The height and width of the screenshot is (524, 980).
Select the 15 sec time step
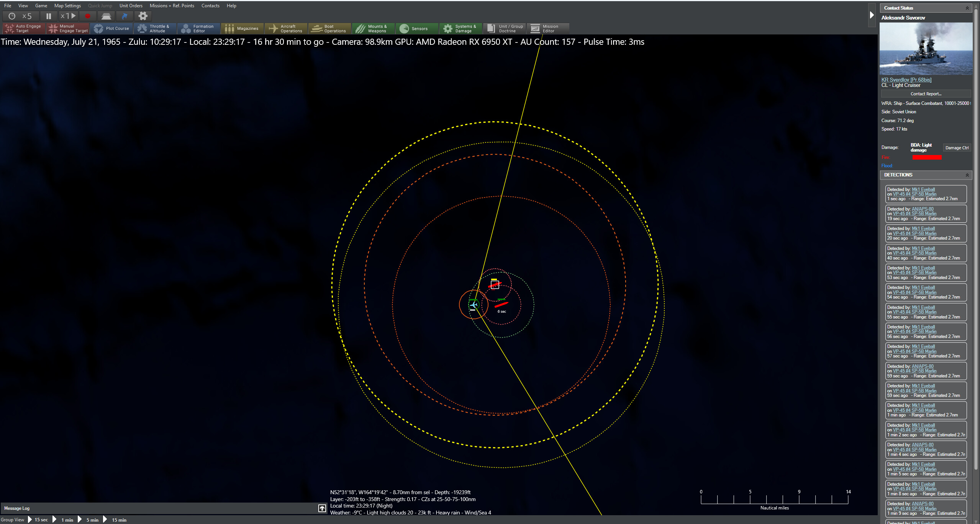(x=41, y=519)
